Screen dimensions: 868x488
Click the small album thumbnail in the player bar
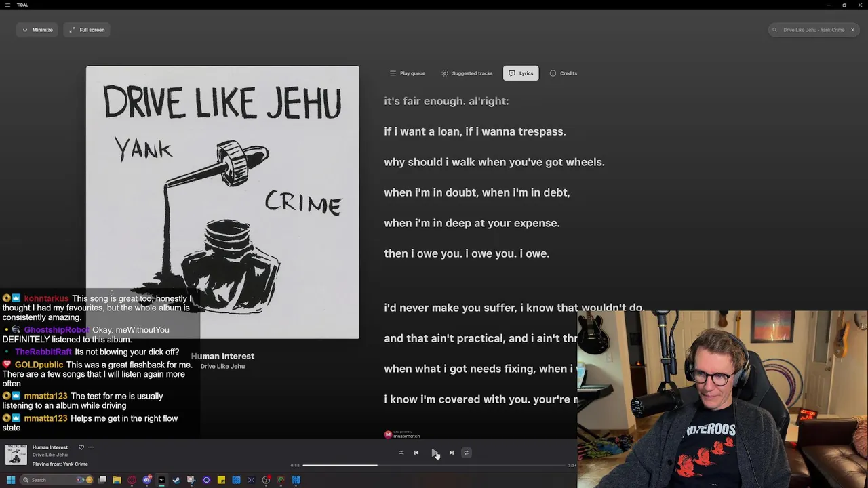click(x=16, y=455)
